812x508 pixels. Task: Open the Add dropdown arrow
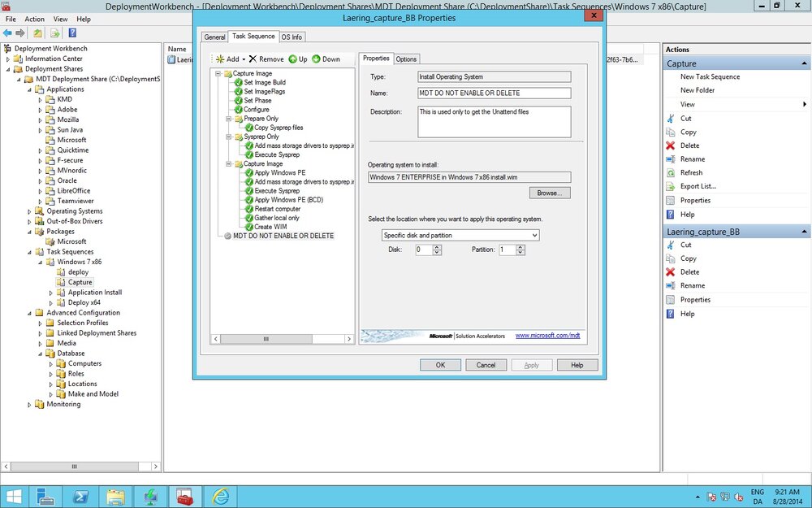[244, 59]
